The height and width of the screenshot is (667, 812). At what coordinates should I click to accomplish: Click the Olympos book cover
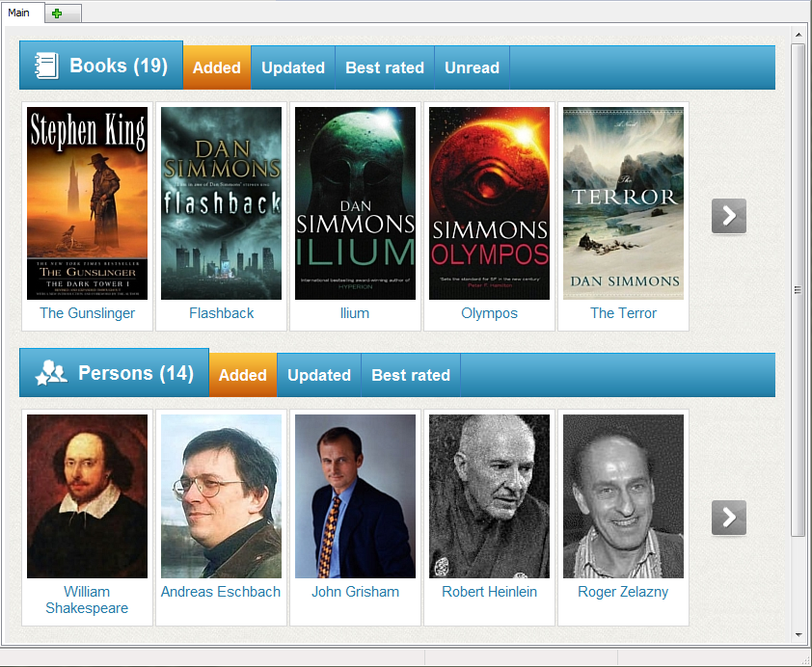[489, 203]
